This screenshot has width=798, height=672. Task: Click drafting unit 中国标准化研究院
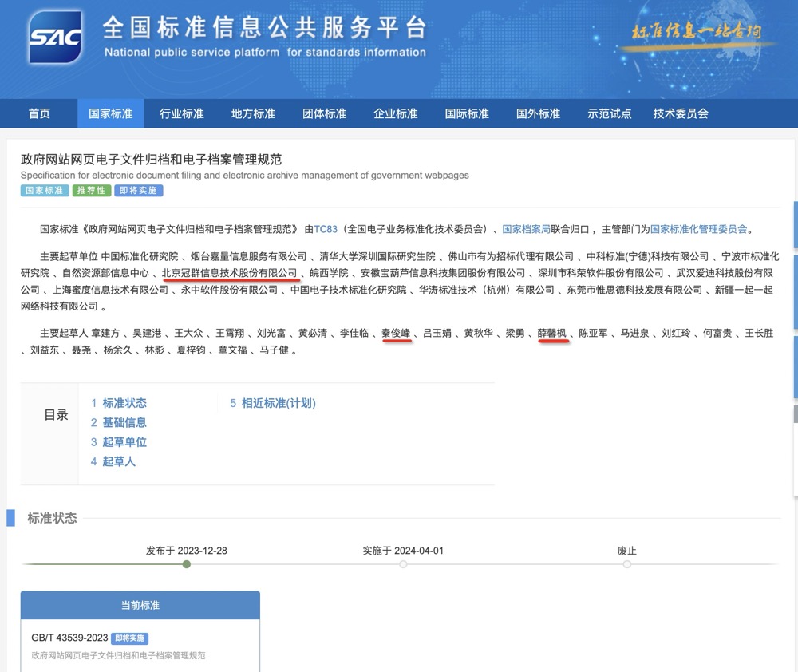click(x=140, y=256)
